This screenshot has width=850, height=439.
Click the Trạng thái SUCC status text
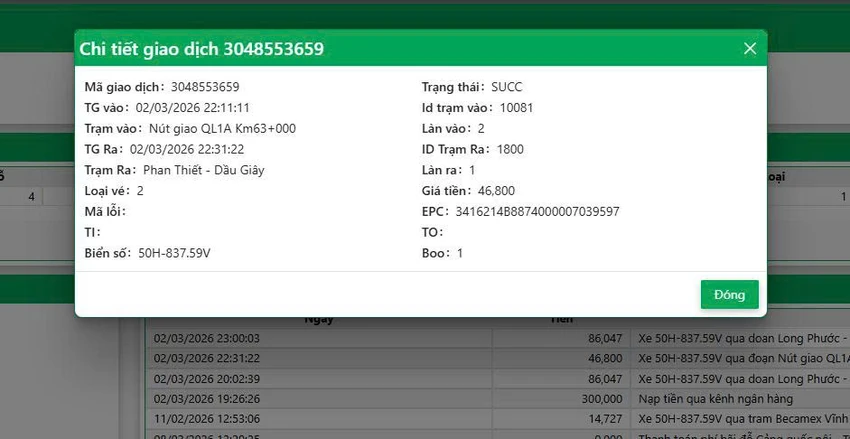(506, 87)
